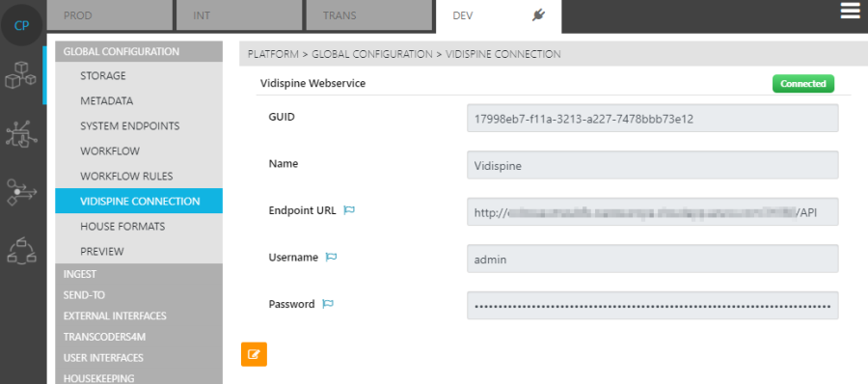Click the flag icon next to Password
868x384 pixels.
(328, 304)
